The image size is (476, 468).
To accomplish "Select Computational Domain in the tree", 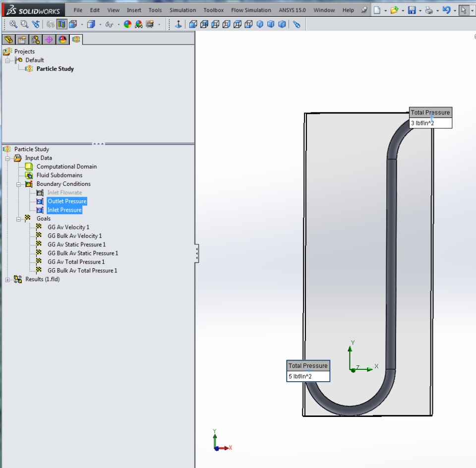I will coord(66,167).
